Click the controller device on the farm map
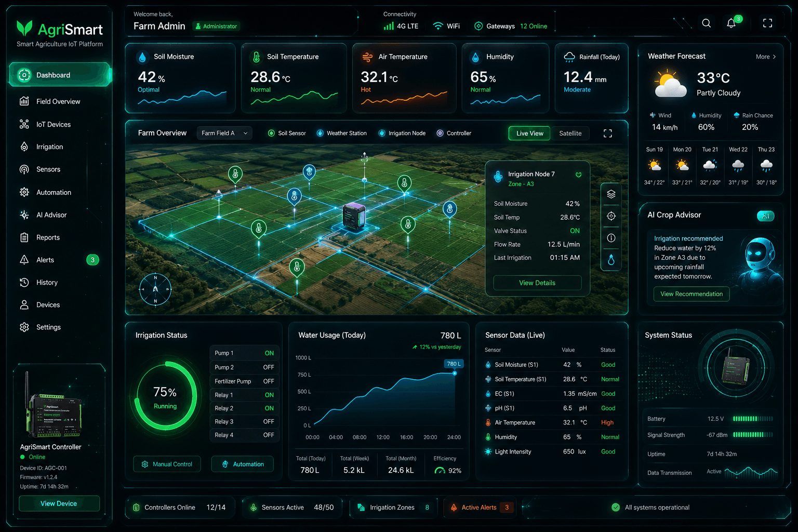The height and width of the screenshot is (532, 798). click(354, 216)
